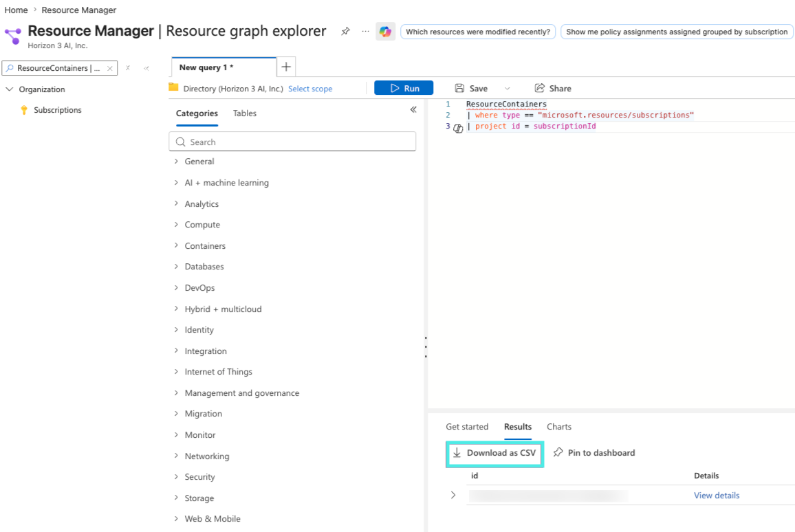Click the Details column header
The width and height of the screenshot is (795, 532).
[706, 476]
